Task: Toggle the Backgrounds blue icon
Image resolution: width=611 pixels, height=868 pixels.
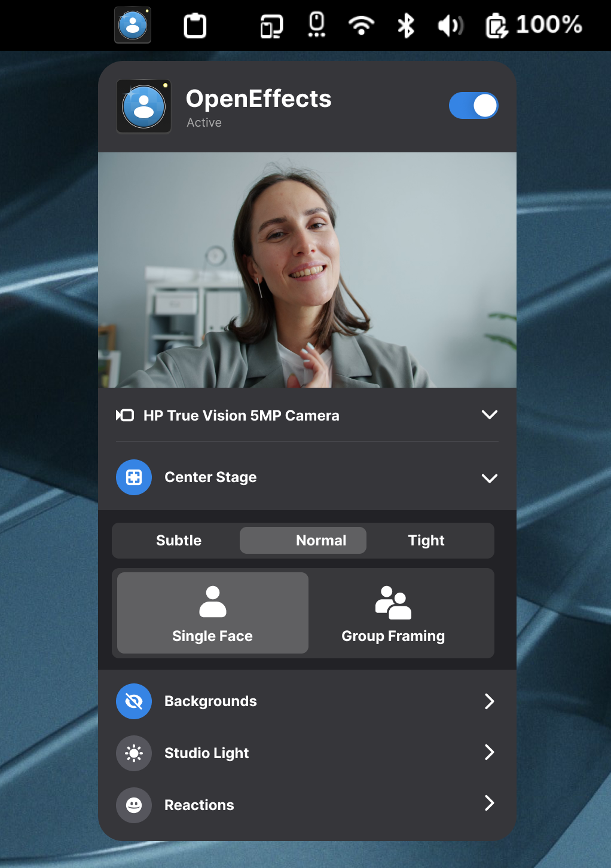Action: 134,701
